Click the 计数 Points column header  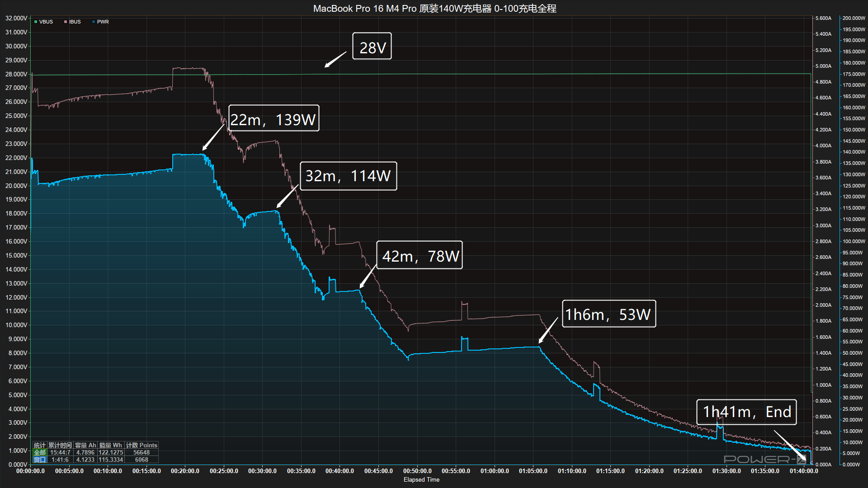click(142, 445)
